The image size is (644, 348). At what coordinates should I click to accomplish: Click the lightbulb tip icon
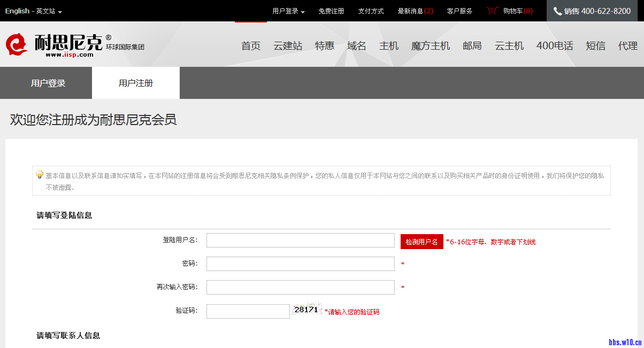(x=40, y=175)
